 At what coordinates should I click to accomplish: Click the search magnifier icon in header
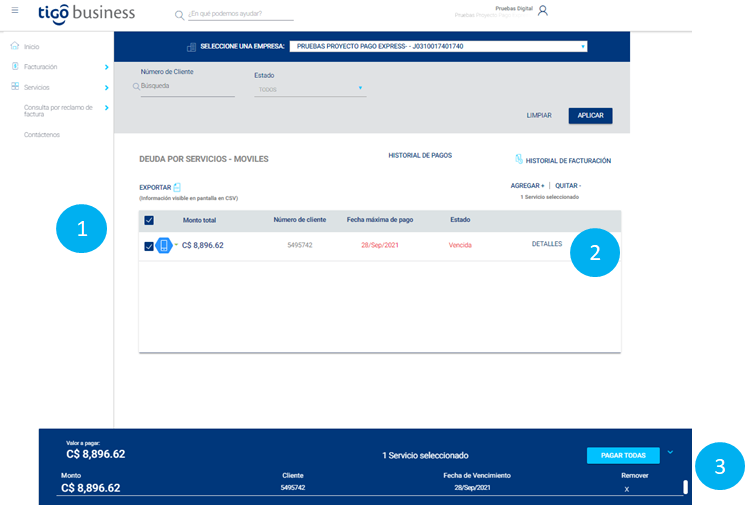pos(179,15)
